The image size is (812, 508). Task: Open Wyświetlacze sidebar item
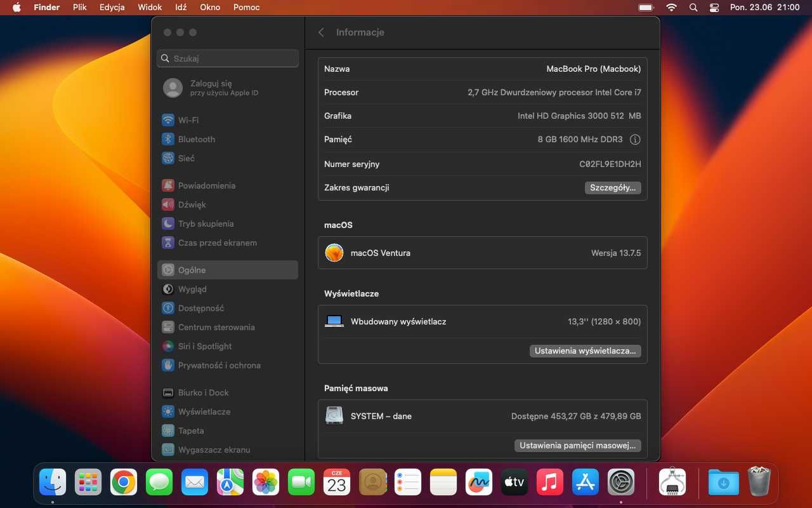click(228, 411)
